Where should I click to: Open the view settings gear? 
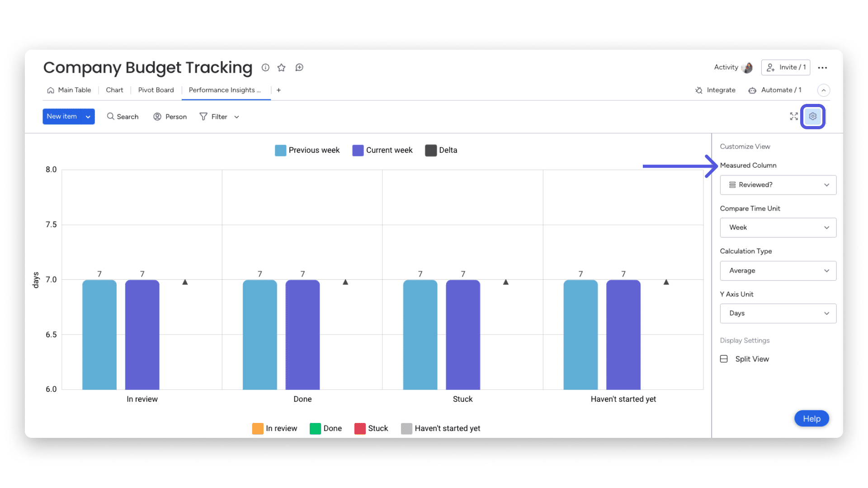click(x=812, y=116)
